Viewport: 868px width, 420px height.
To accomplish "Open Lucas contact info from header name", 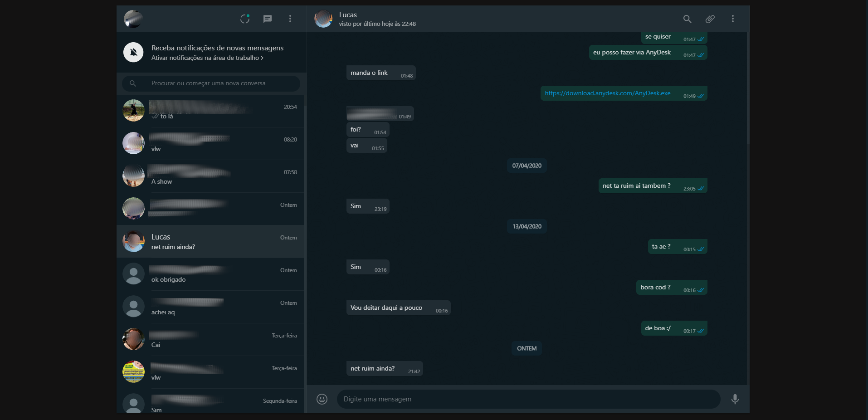I will [348, 15].
